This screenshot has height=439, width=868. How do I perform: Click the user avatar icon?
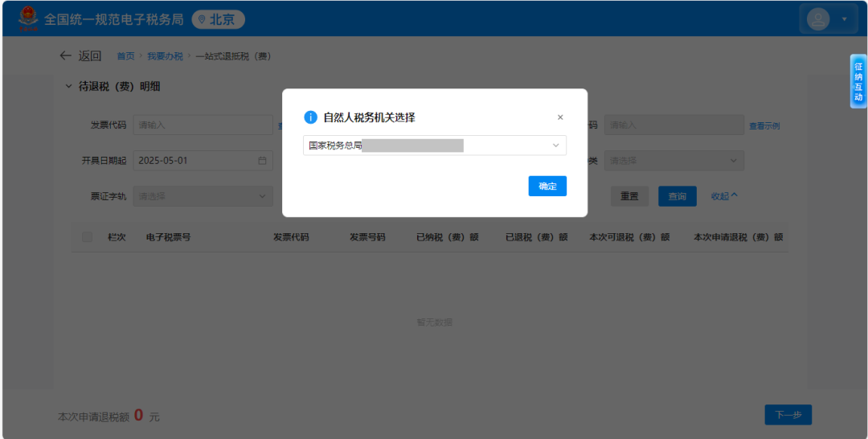click(x=818, y=19)
